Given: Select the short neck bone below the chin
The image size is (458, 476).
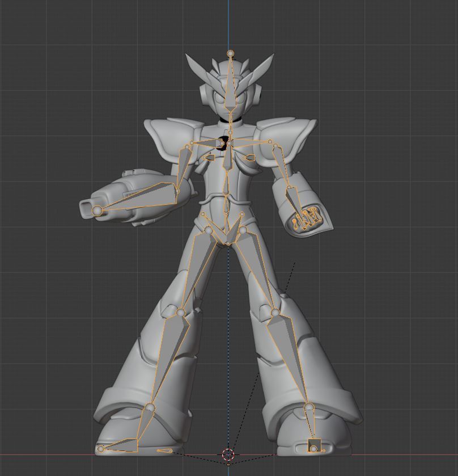Looking at the screenshot, I should pos(230,123).
